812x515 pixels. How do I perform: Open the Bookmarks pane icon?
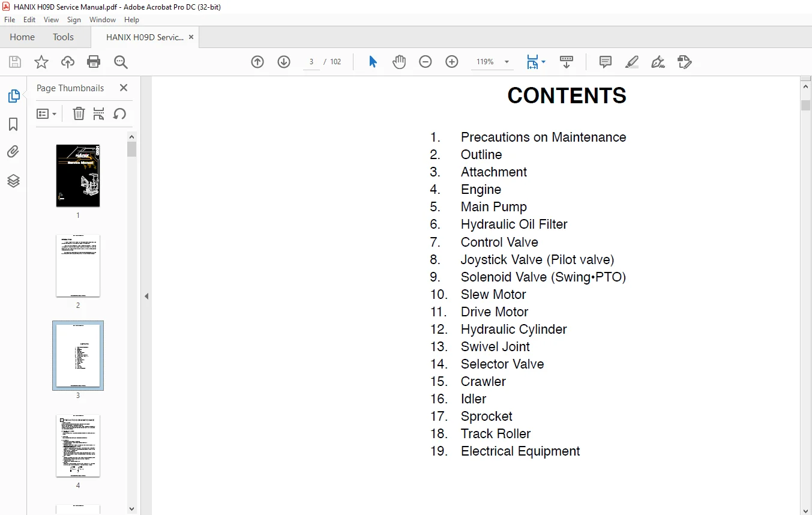pos(13,124)
